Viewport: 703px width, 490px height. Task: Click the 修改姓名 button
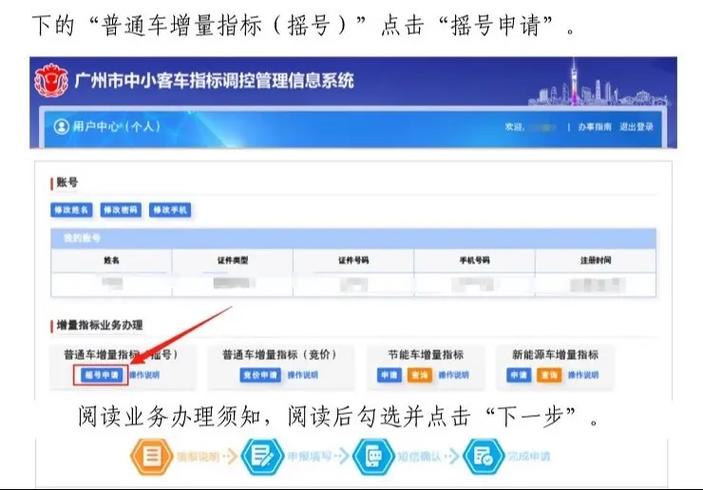[71, 210]
